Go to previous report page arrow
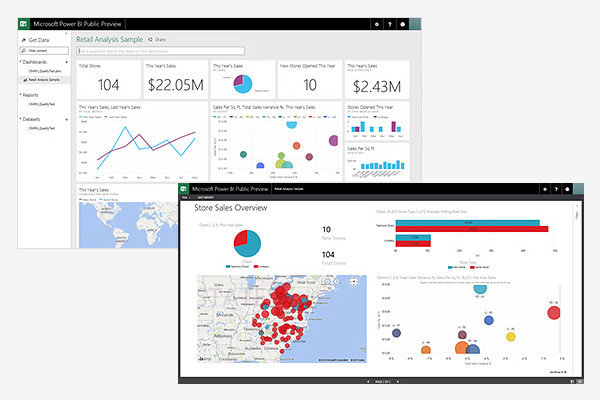This screenshot has width=600, height=400. click(368, 382)
